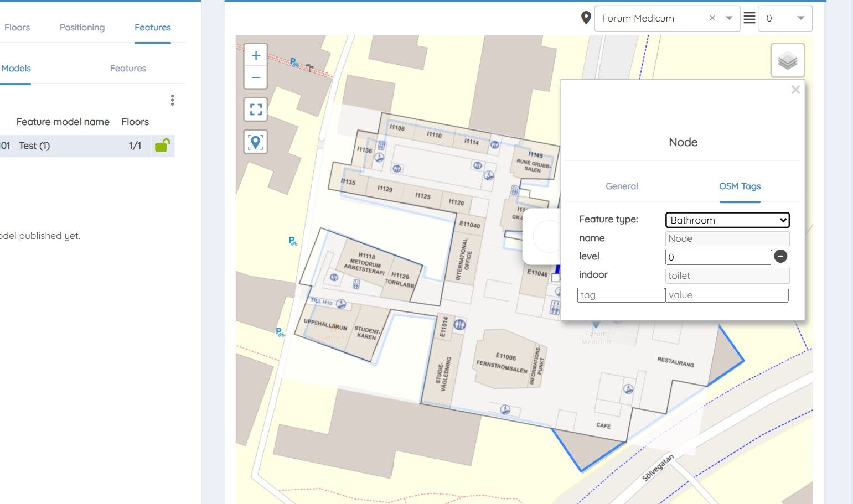The image size is (853, 504).
Task: Open the three-dot options menu
Action: (x=173, y=100)
